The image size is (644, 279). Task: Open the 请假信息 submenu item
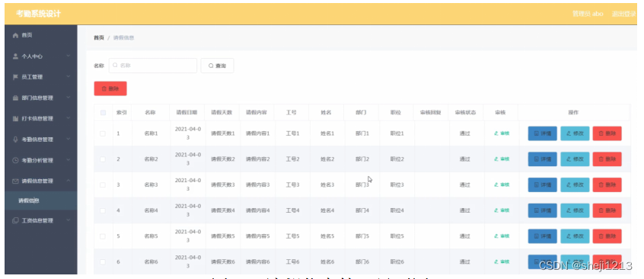click(41, 200)
